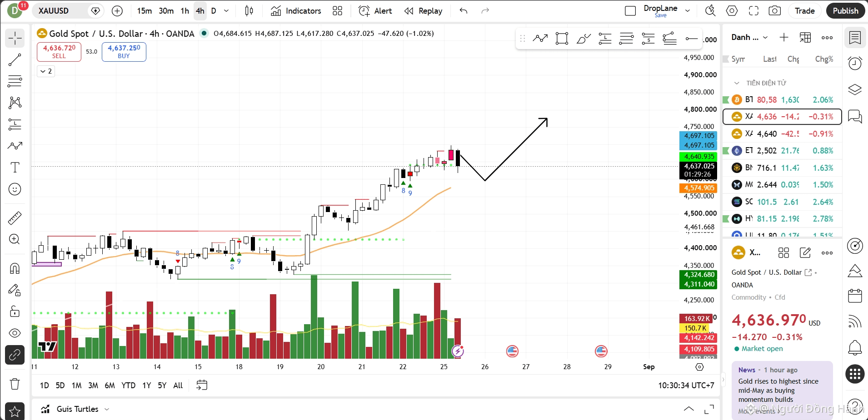Toggle the drawing link sync tool

coord(15,355)
